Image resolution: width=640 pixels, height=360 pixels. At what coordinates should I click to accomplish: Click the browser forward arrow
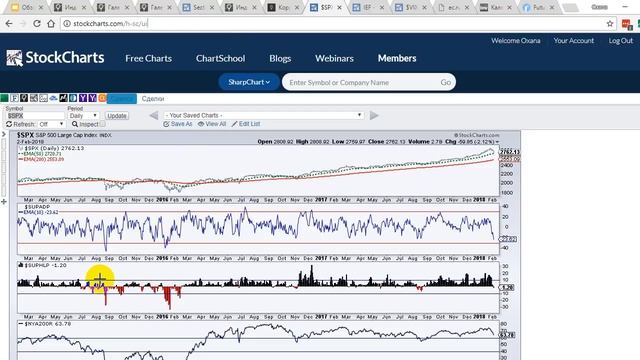pyautogui.click(x=22, y=24)
